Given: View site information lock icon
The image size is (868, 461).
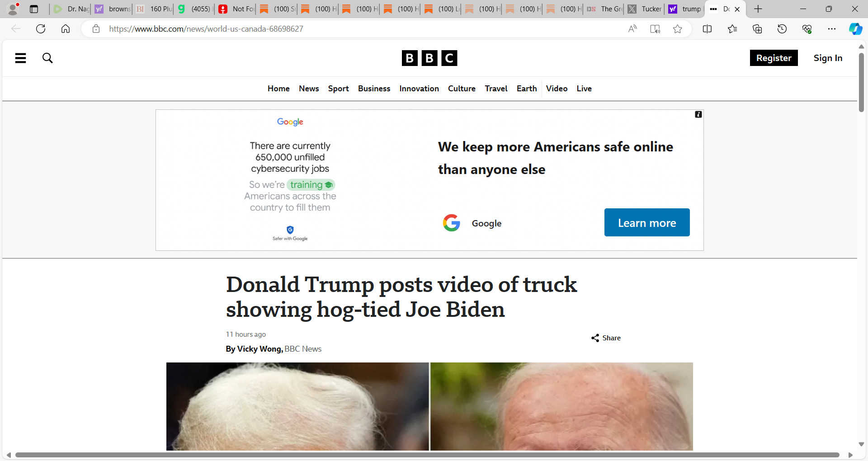Looking at the screenshot, I should pyautogui.click(x=96, y=29).
